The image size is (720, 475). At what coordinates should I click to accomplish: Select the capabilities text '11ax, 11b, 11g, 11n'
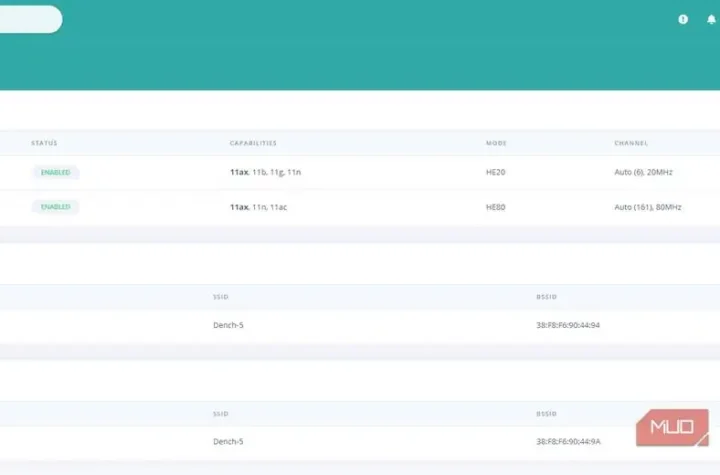[x=265, y=172]
